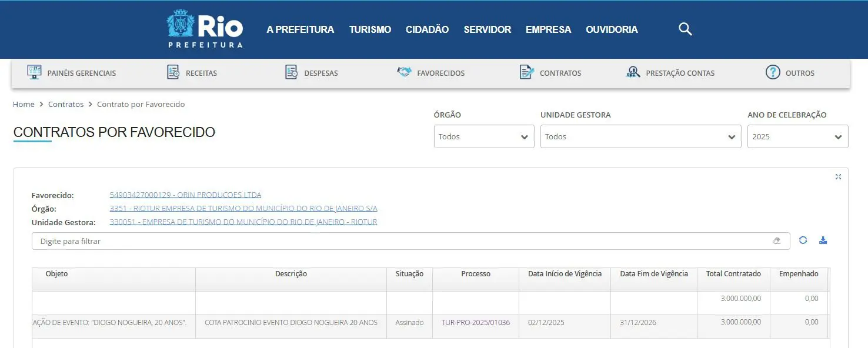Click the Painéis Gerenciais monitor icon
The height and width of the screenshot is (348, 868).
click(34, 72)
